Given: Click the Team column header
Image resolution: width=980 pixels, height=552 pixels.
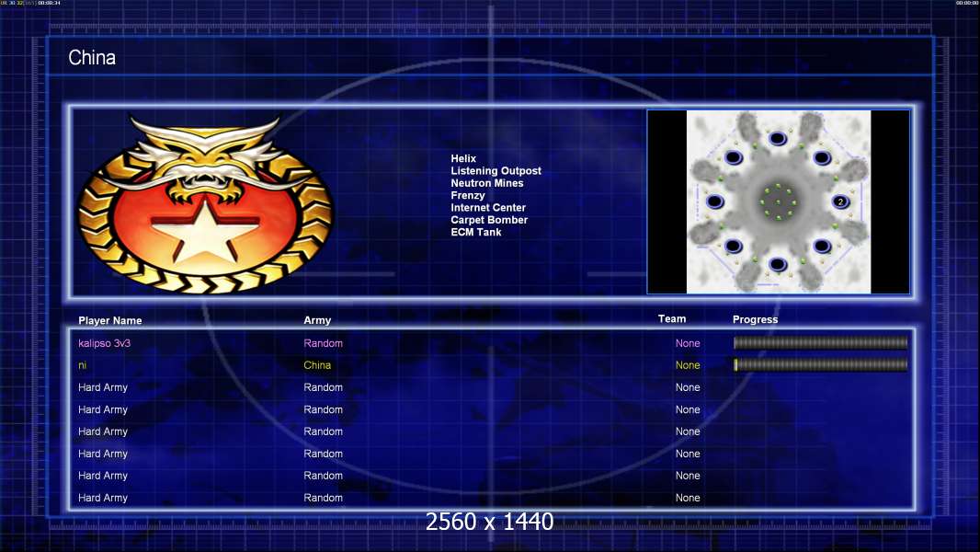Looking at the screenshot, I should [672, 319].
